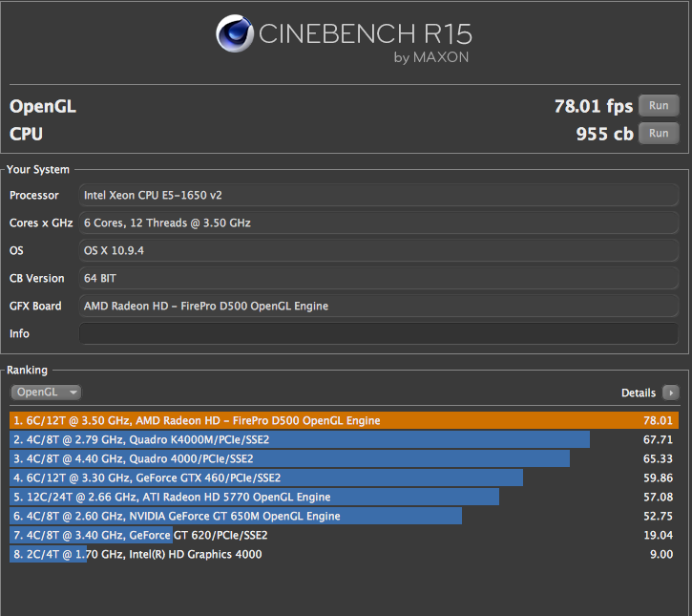Select the Processor field Intel Xeon E5-1650 v2

[379, 195]
